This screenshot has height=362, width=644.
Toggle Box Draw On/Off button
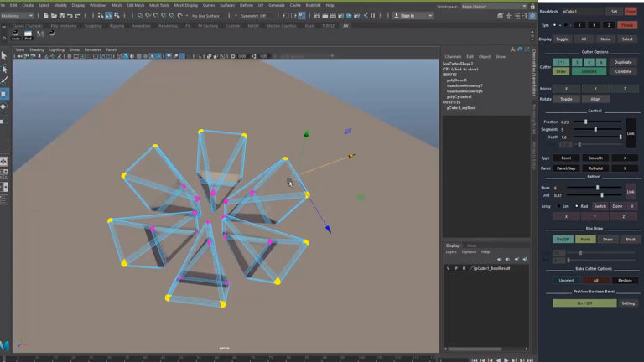563,239
